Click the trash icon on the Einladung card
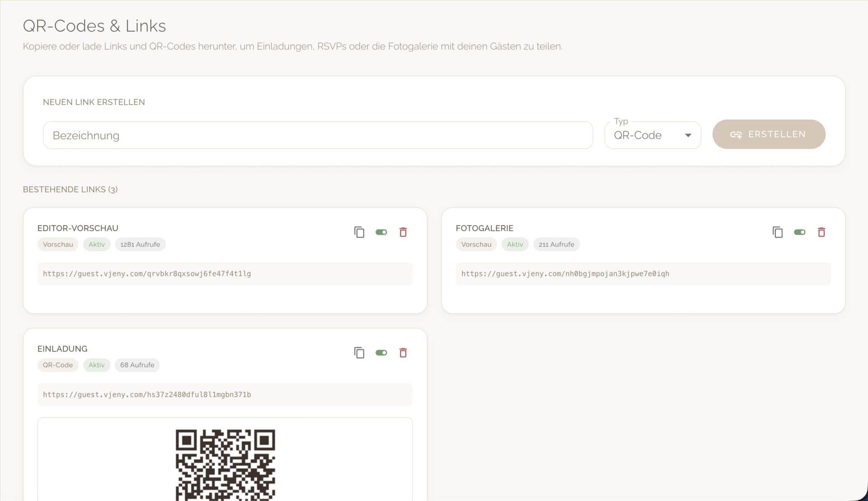Viewport: 868px width, 501px height. click(403, 353)
